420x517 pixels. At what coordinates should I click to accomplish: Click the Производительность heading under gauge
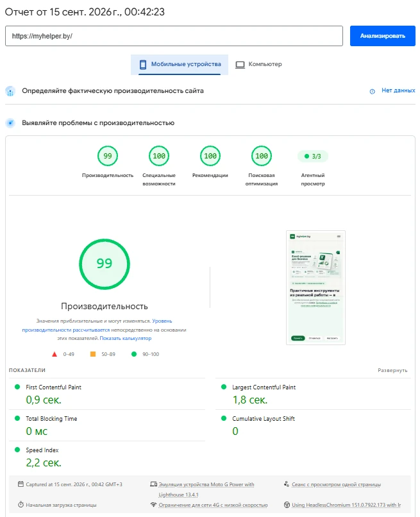(105, 307)
